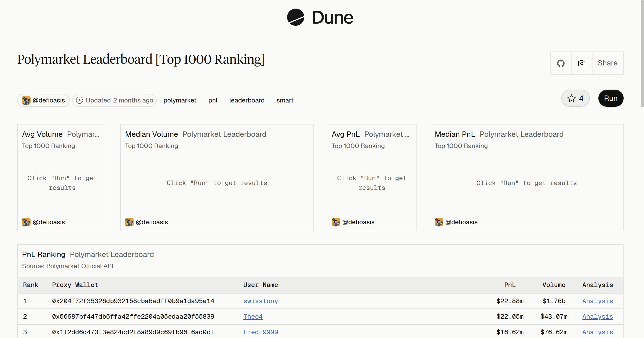The width and height of the screenshot is (644, 338).
Task: Open the GitHub icon button
Action: [x=561, y=63]
